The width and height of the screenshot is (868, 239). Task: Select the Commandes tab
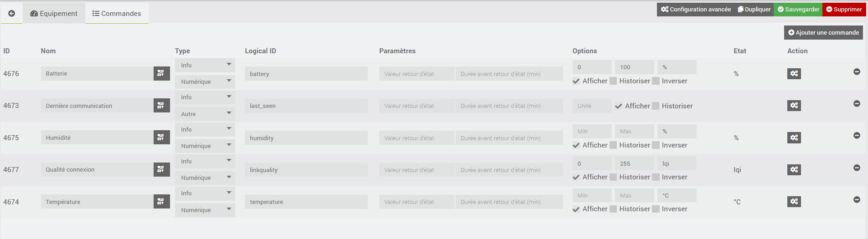point(117,14)
